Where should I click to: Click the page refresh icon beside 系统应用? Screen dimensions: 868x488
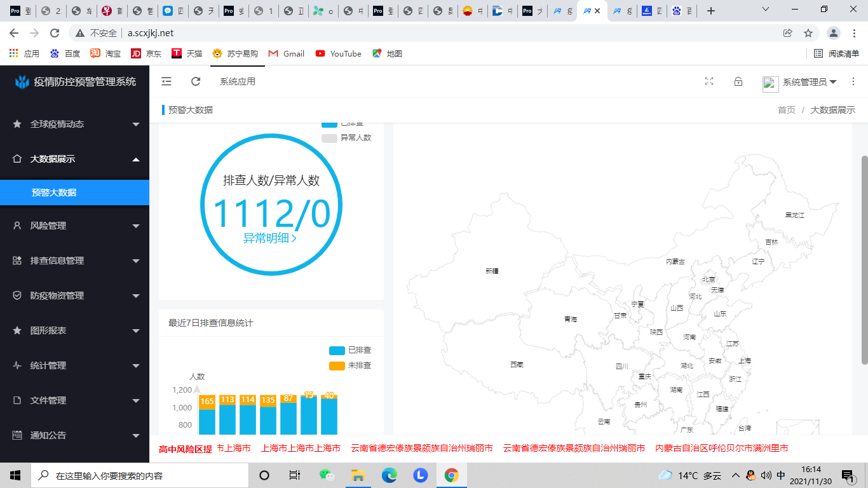196,81
